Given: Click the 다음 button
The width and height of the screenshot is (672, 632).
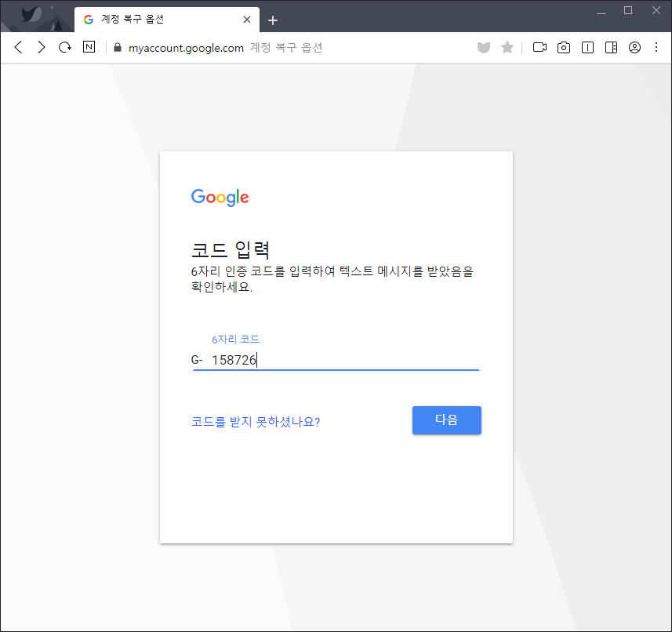Looking at the screenshot, I should point(447,420).
